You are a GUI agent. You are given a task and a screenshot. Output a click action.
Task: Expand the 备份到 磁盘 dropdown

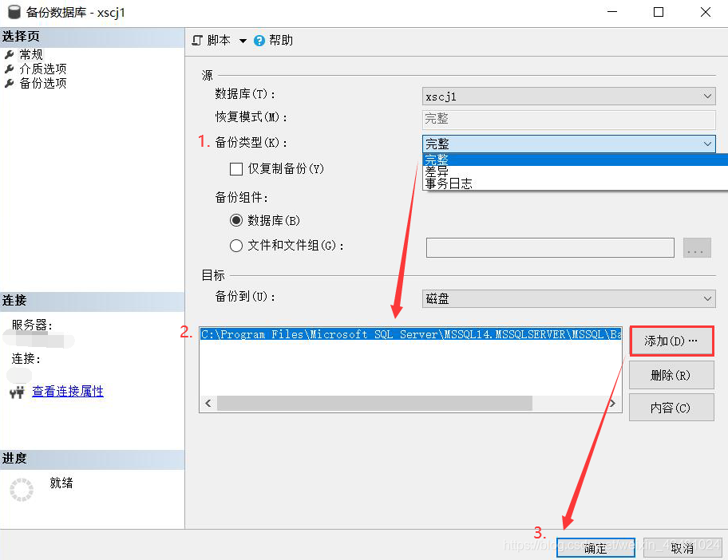tap(568, 298)
